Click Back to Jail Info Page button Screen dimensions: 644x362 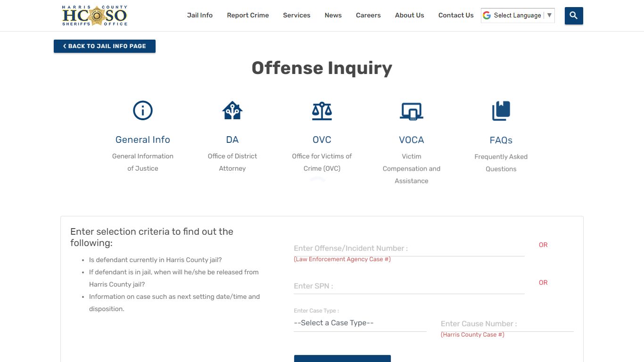tap(105, 46)
